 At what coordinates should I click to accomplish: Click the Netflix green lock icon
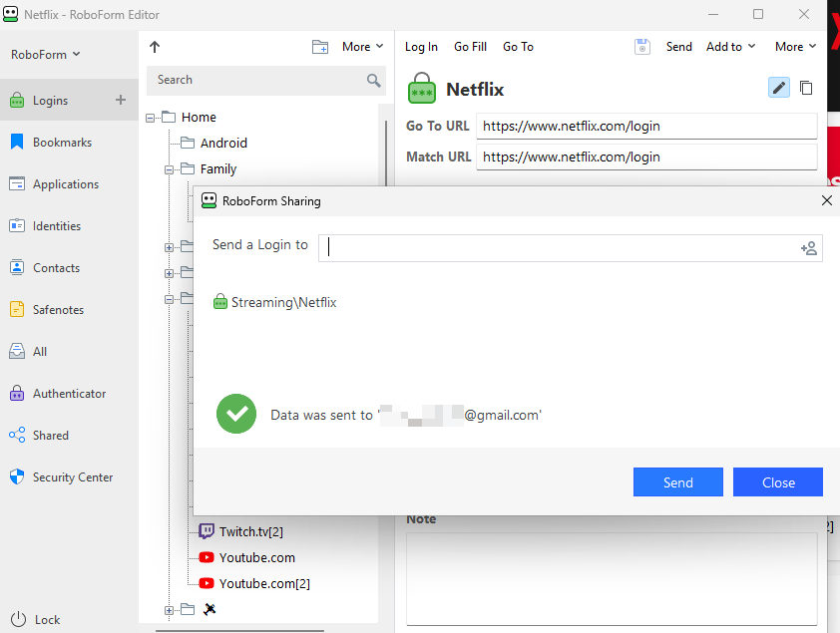pyautogui.click(x=422, y=88)
